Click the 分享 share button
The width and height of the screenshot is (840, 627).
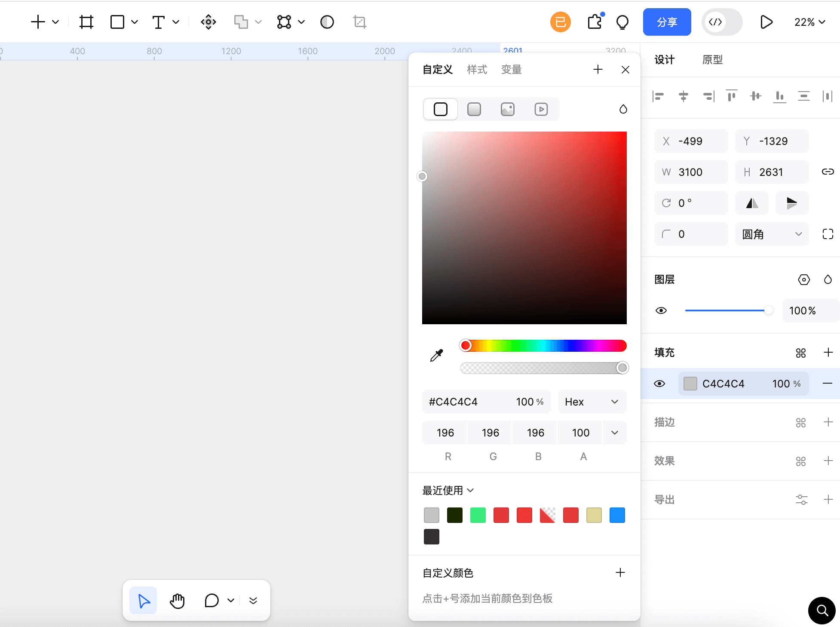(x=667, y=22)
